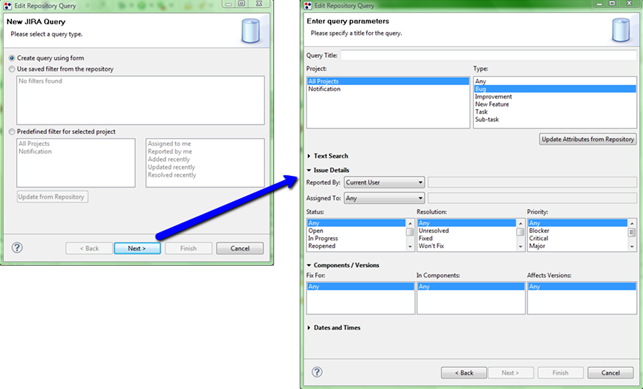The image size is (643, 389).
Task: Open the Reported By dropdown
Action: 384,182
